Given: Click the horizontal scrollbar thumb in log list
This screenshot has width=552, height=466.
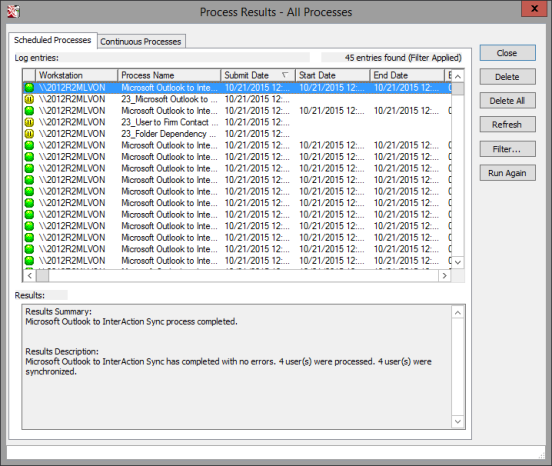Looking at the screenshot, I should coord(43,276).
